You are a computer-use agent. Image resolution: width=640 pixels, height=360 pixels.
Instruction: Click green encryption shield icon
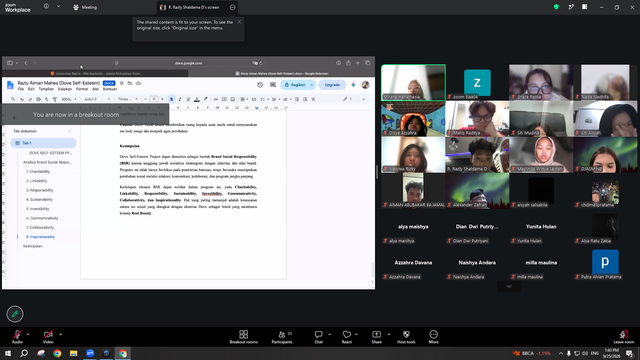pyautogui.click(x=556, y=7)
